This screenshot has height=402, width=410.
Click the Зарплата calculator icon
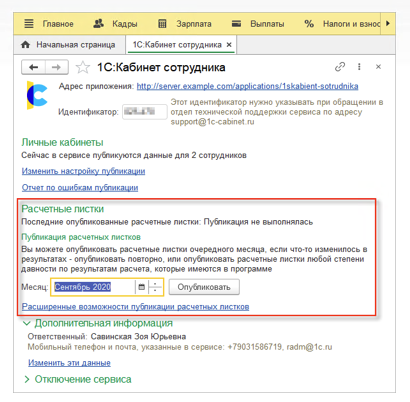[x=162, y=24]
